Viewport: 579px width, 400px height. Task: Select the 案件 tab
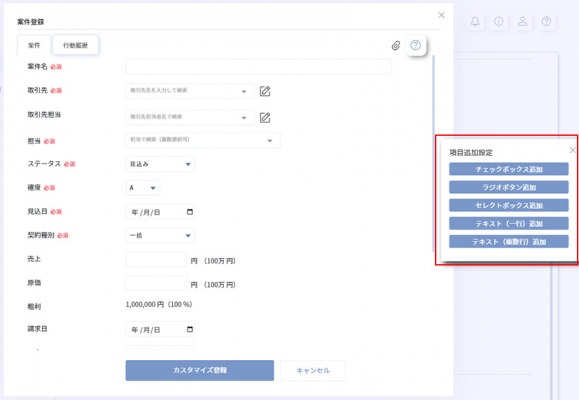34,45
